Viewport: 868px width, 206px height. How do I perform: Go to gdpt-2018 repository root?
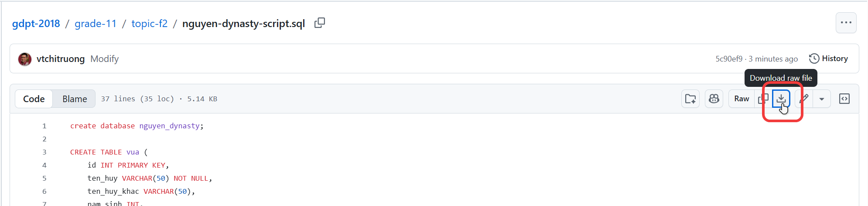(x=36, y=24)
